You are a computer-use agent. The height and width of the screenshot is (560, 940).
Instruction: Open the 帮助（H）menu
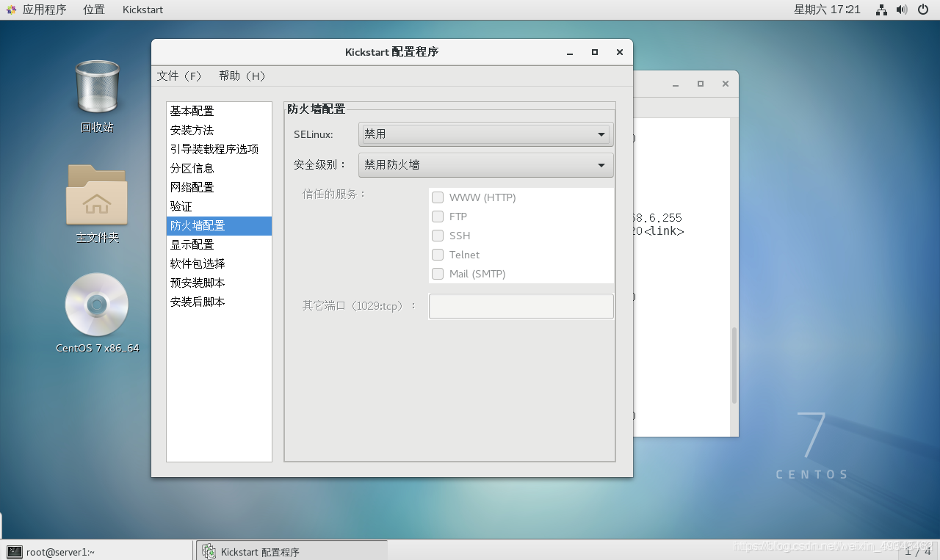tap(242, 76)
